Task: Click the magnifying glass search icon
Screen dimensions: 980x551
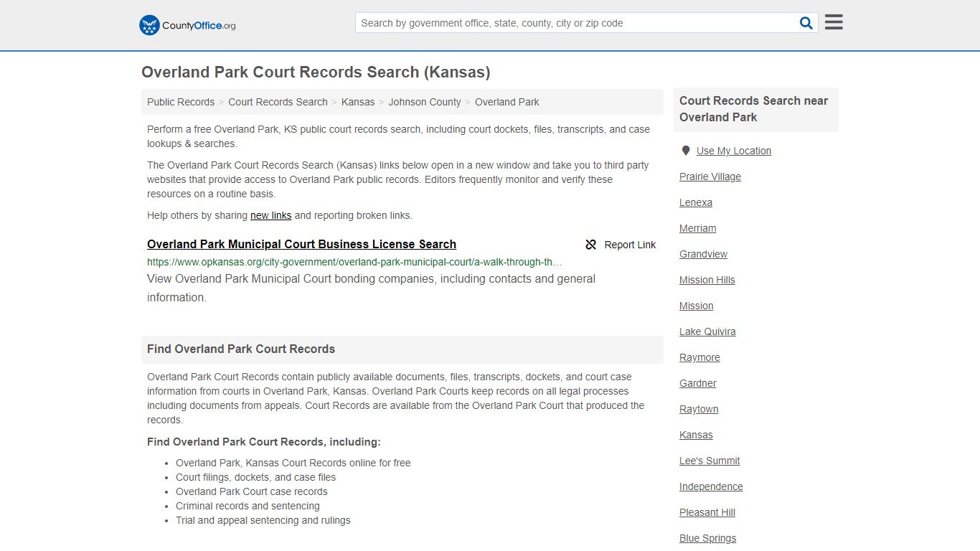Action: [806, 23]
